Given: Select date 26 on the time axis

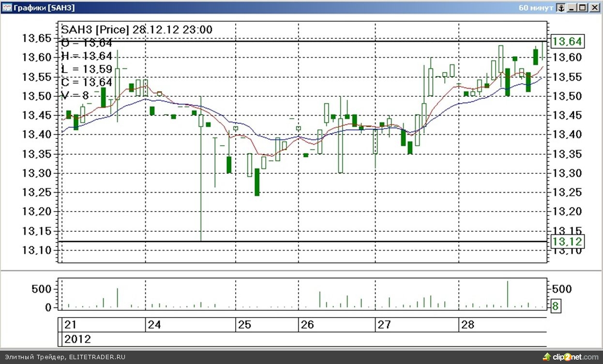Looking at the screenshot, I should [x=307, y=325].
